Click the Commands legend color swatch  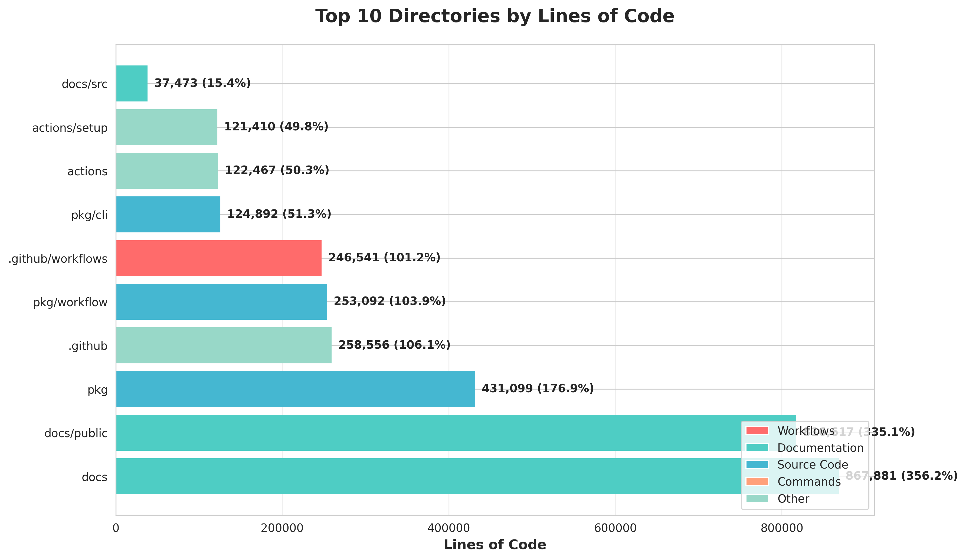[x=757, y=482]
